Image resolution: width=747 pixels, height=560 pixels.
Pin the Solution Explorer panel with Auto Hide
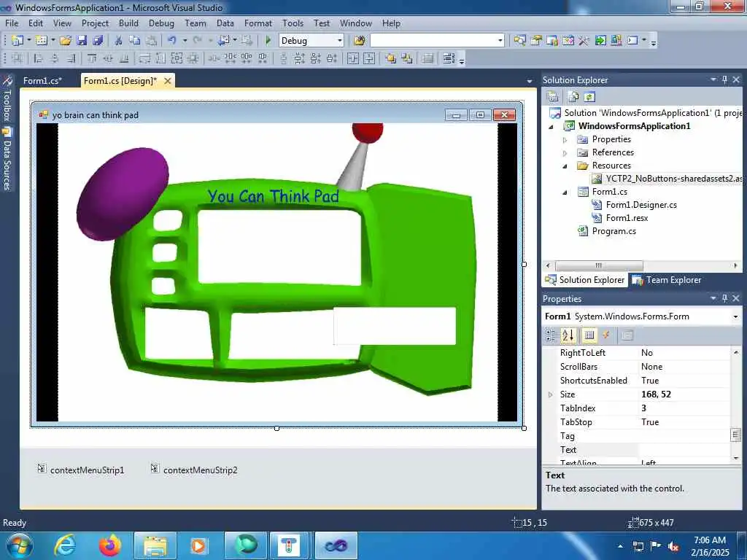coord(724,80)
